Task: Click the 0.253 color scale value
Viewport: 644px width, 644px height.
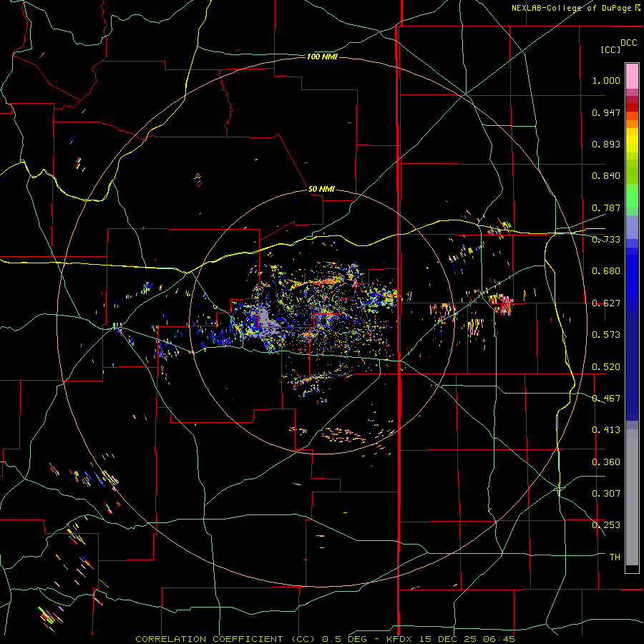Action: [606, 525]
